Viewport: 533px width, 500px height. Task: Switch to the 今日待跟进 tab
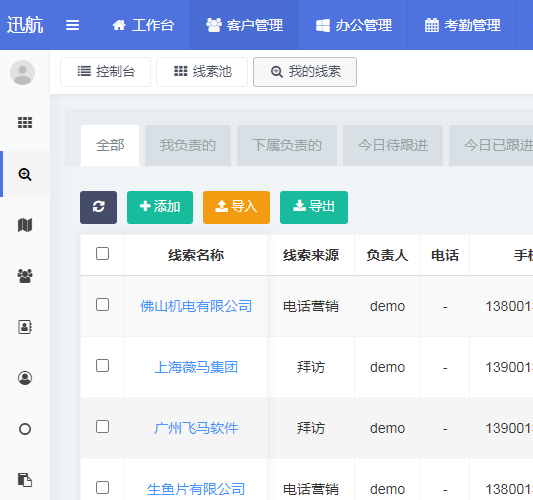393,145
